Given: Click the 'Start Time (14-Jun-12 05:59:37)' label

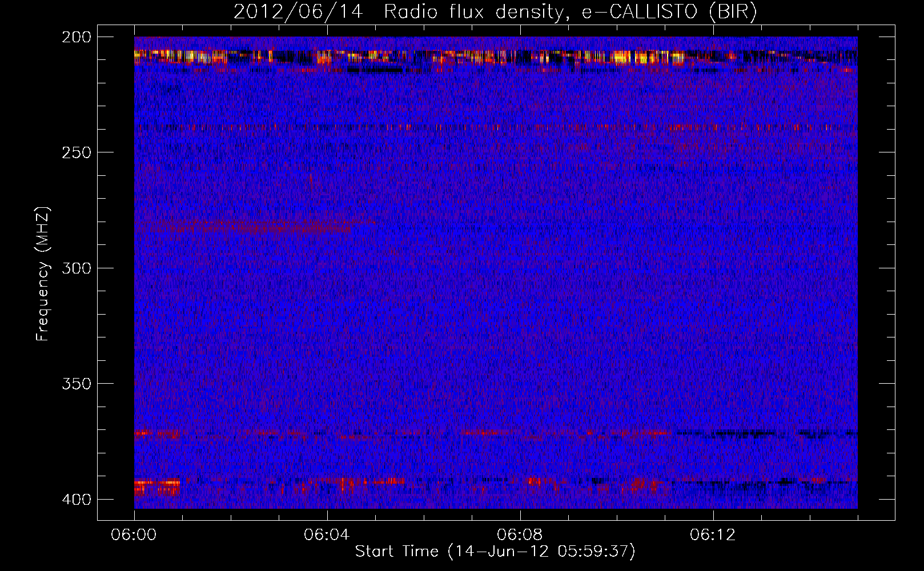Looking at the screenshot, I should (495, 552).
